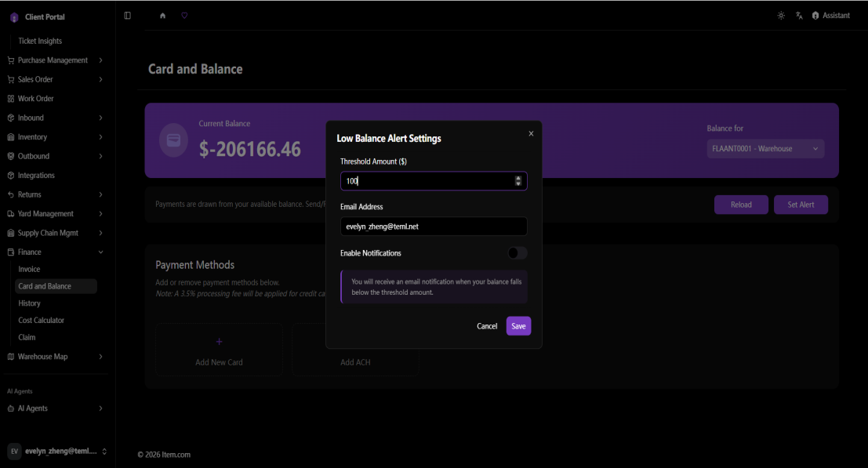Close the Low Balance Alert dialog

click(531, 133)
